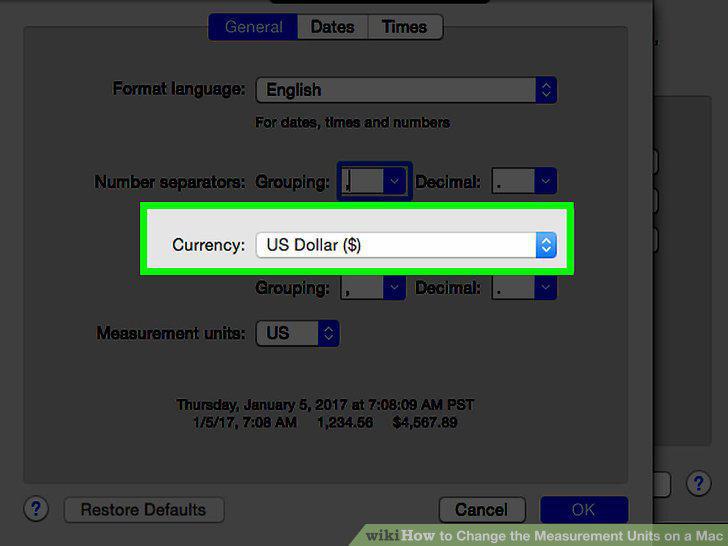This screenshot has width=728, height=546.
Task: Open the Currency dropdown showing US Dollar ($)
Action: (x=406, y=245)
